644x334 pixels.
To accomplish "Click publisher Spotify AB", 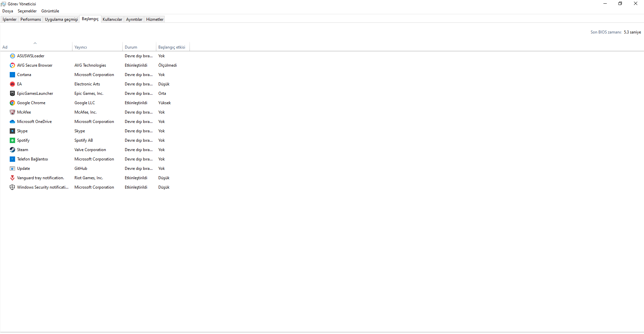I will pyautogui.click(x=84, y=140).
